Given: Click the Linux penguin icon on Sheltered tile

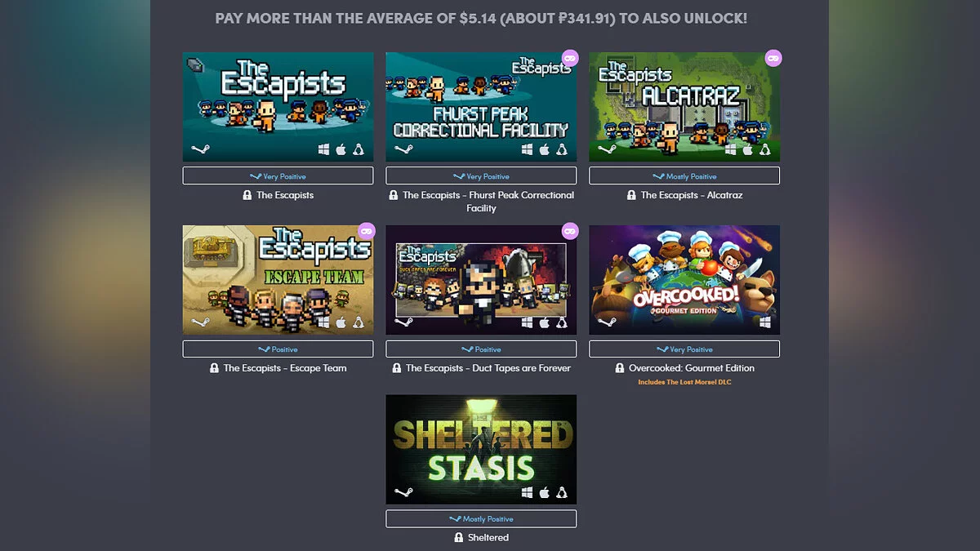Looking at the screenshot, I should (562, 492).
